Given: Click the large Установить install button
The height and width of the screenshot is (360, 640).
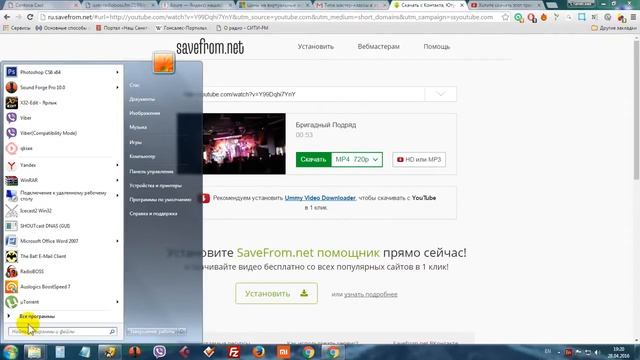Looking at the screenshot, I should tap(276, 293).
